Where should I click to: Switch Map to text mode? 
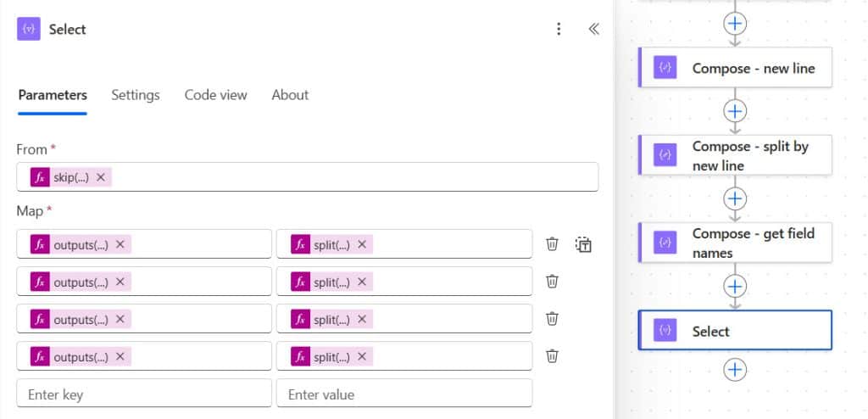pos(583,244)
